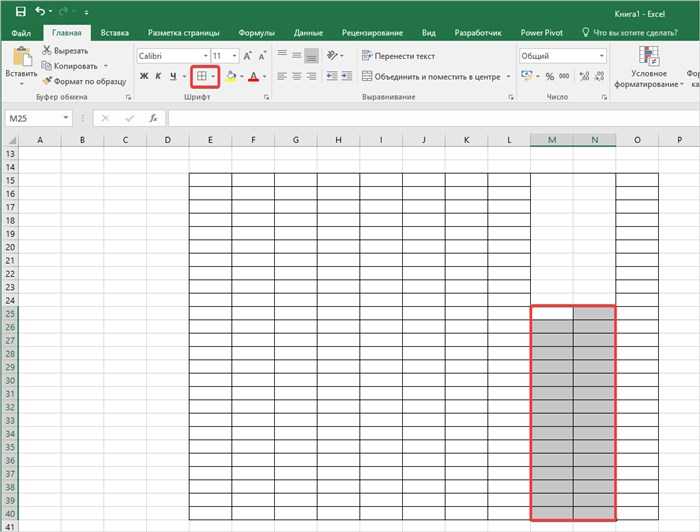The height and width of the screenshot is (532, 700).
Task: Click Объединить и поместить в центре
Action: coord(431,76)
